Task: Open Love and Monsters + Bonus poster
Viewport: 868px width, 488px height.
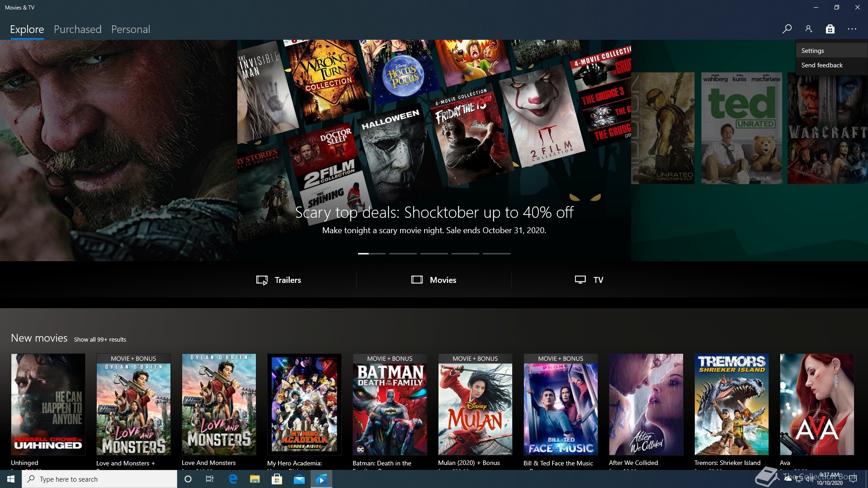Action: coord(133,404)
